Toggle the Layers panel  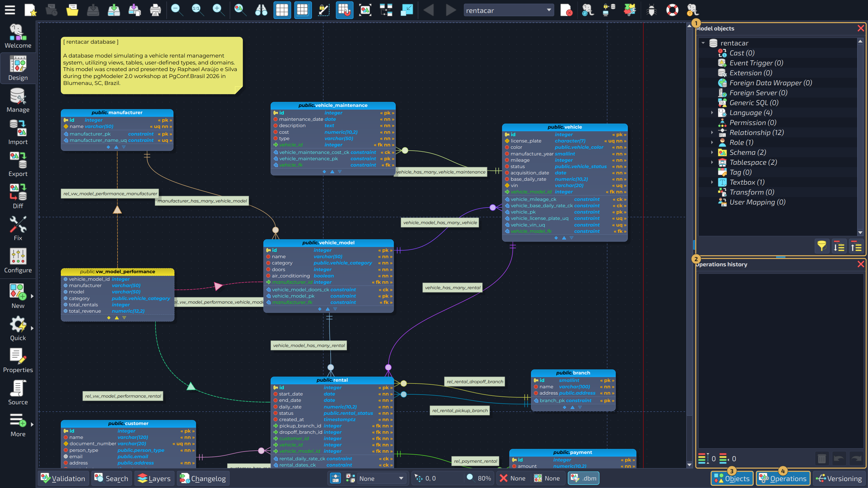[x=154, y=479]
